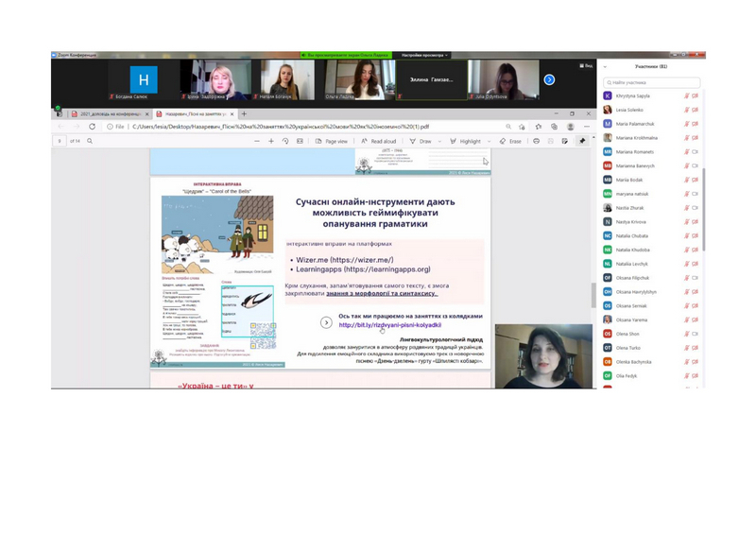This screenshot has height=535, width=756.
Task: Open Page view options
Action: pyautogui.click(x=332, y=142)
